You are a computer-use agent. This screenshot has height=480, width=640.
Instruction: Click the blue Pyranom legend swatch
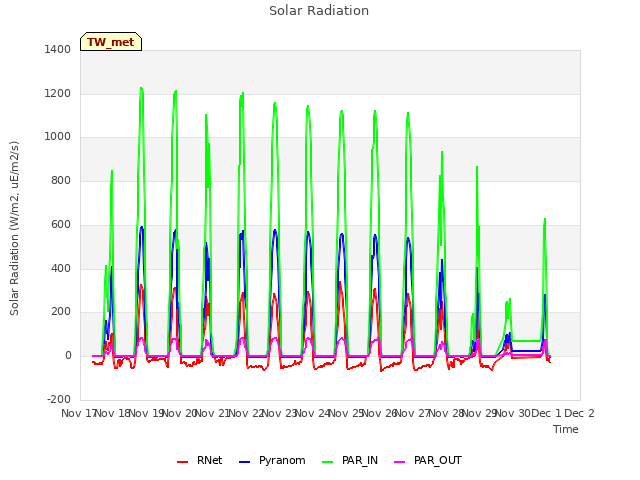coord(244,462)
